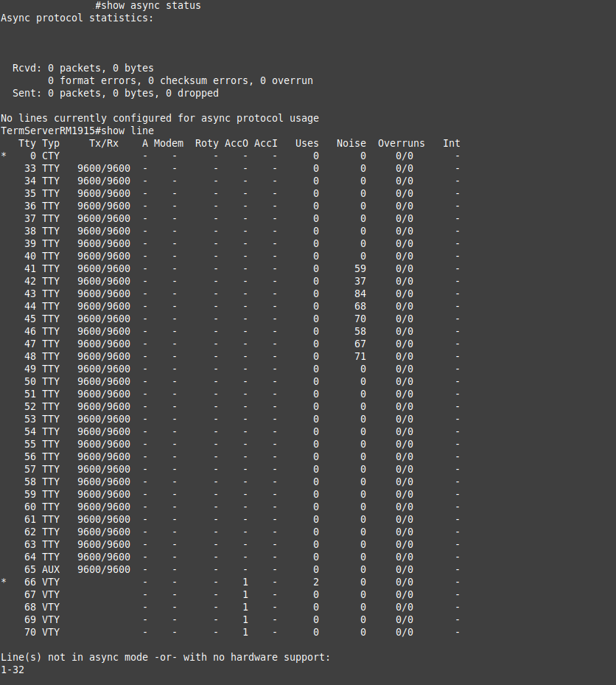Click 'VTY' in the line 68 row
616x685 pixels.
point(51,608)
